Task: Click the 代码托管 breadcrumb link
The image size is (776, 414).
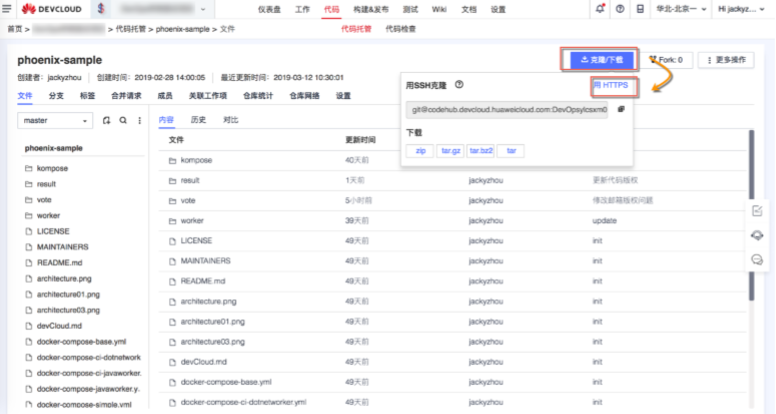Action: 131,29
